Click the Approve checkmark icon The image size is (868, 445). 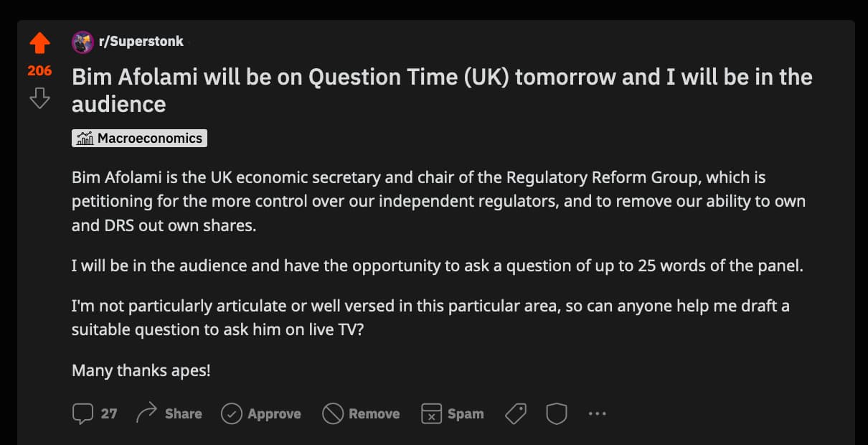click(231, 413)
